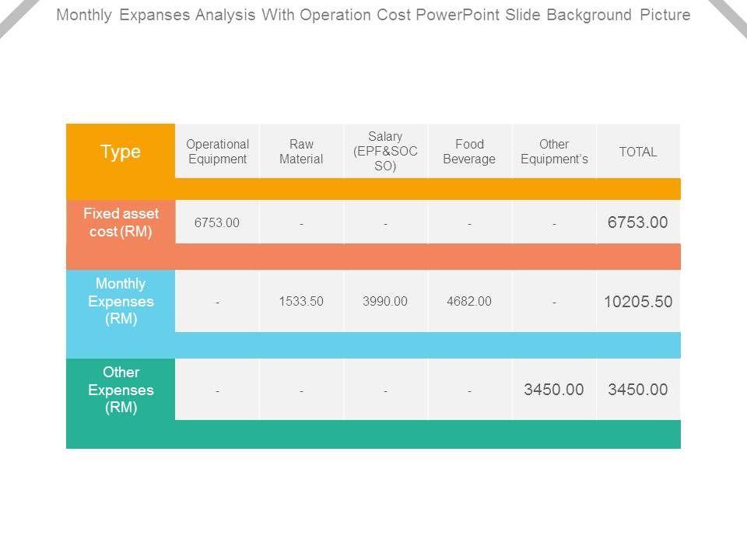Click the 10205.50 monthly total cell
Viewport: 747px width, 560px height.
coord(638,302)
